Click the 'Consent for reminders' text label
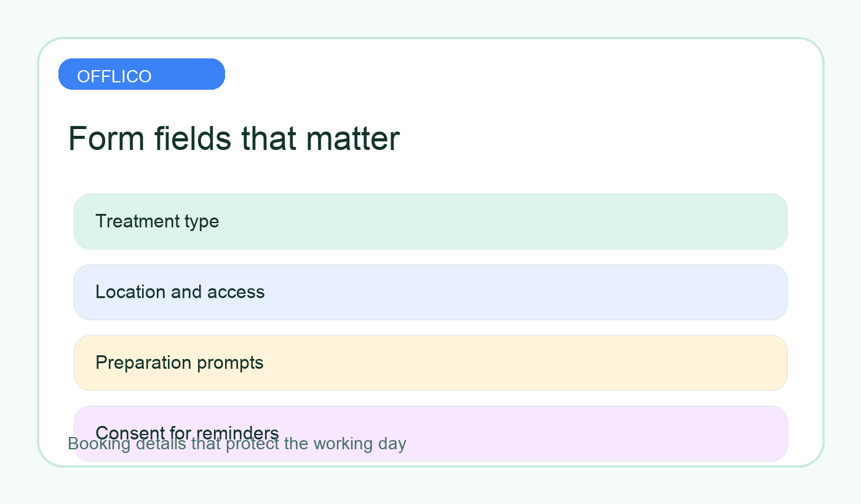Image resolution: width=861 pixels, height=504 pixels. (x=187, y=432)
